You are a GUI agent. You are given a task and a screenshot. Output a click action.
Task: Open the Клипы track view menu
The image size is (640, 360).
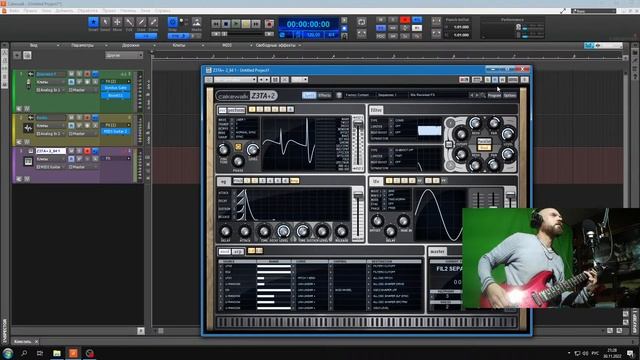click(x=179, y=45)
